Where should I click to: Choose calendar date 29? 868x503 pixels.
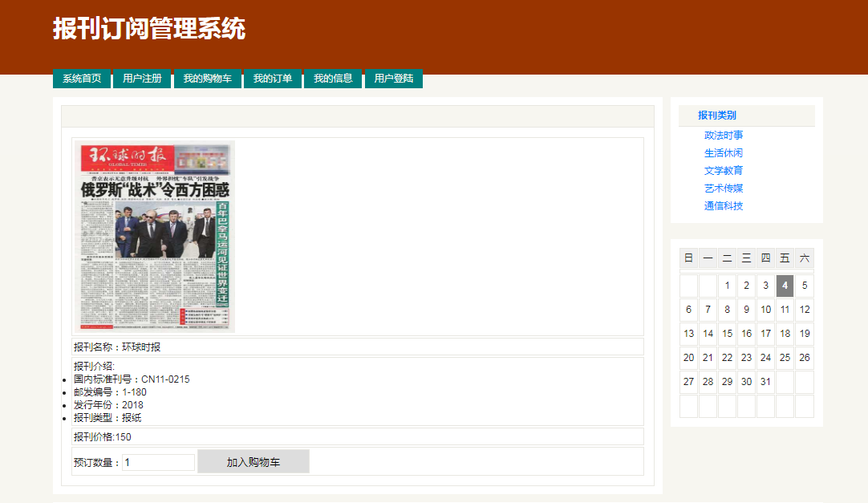(x=728, y=382)
